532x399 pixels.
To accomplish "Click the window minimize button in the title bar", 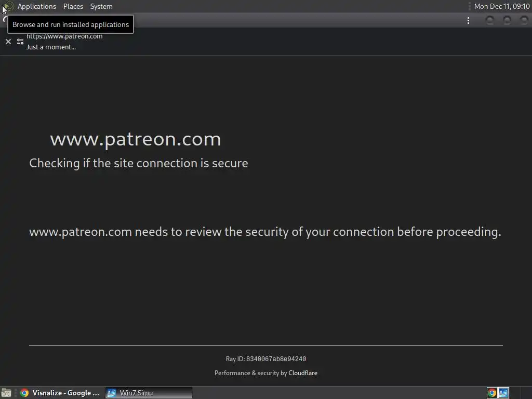I will point(489,20).
